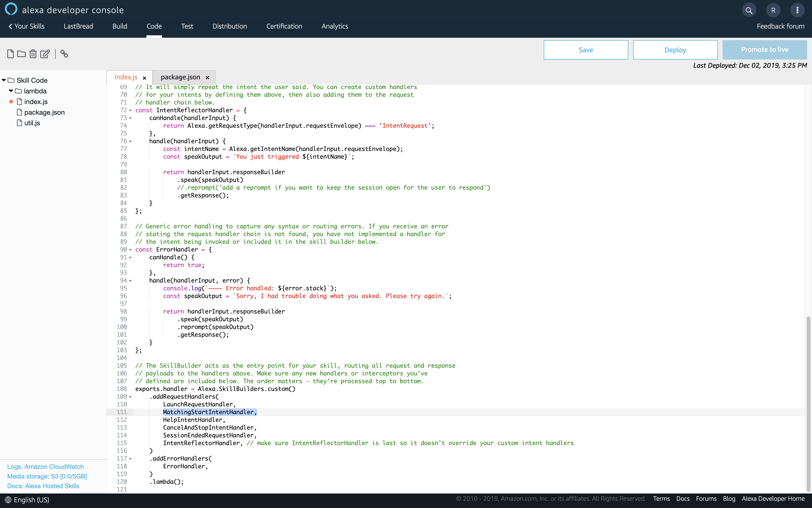Open Alexa Developer Home footer link
This screenshot has height=508, width=812.
tap(773, 499)
